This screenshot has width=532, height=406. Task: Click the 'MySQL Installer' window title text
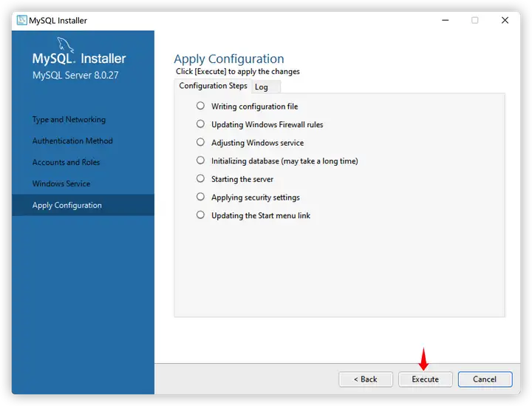pos(58,21)
